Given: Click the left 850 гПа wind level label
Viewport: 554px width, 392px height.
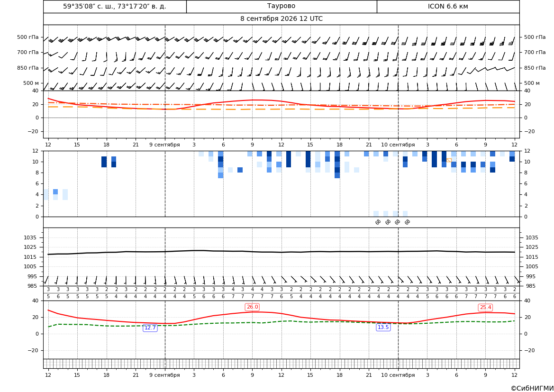Looking at the screenshot, I should pos(27,68).
